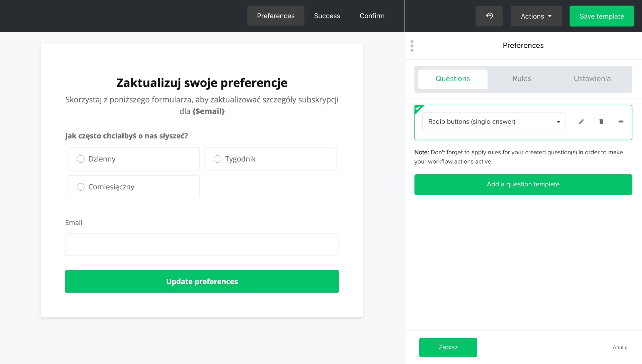Image resolution: width=642 pixels, height=364 pixels.
Task: Open the Radio buttons question type dropdown
Action: (494, 122)
